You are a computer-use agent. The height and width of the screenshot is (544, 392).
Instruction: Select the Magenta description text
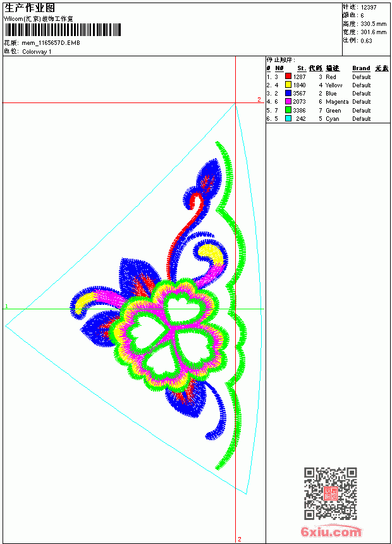coord(337,102)
